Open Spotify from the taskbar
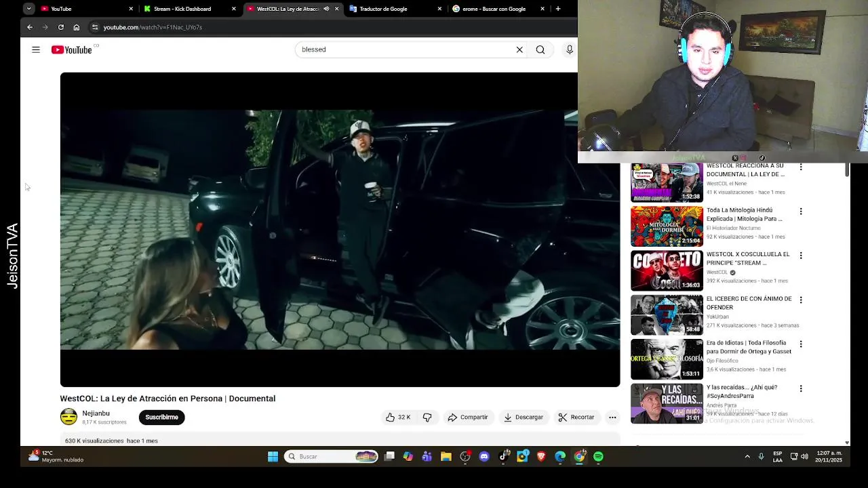868x488 pixels. click(598, 457)
